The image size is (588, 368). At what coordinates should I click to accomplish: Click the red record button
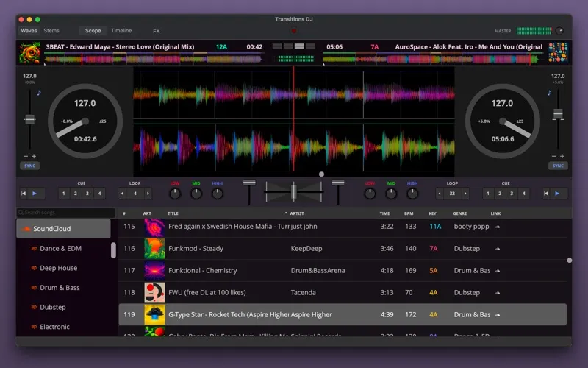click(x=294, y=31)
